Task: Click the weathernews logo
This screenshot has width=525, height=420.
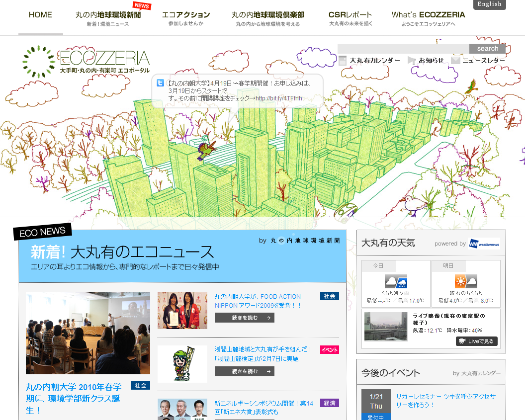Action: pyautogui.click(x=484, y=244)
